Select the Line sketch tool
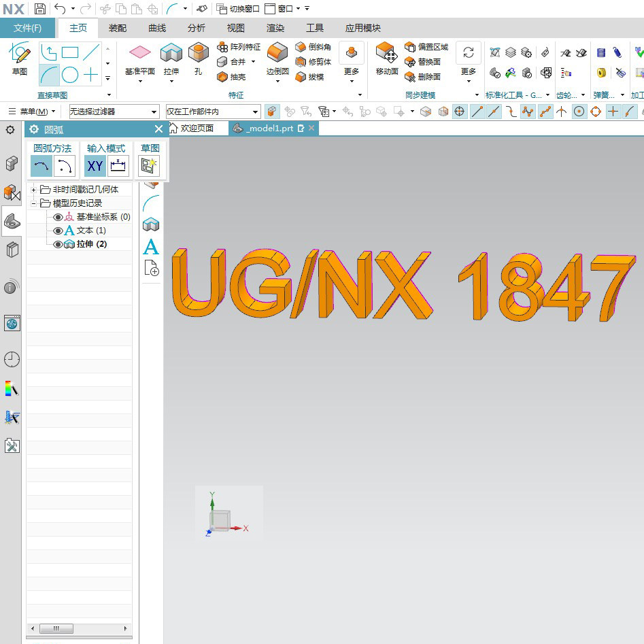Viewport: 644px width, 644px height. click(x=90, y=52)
